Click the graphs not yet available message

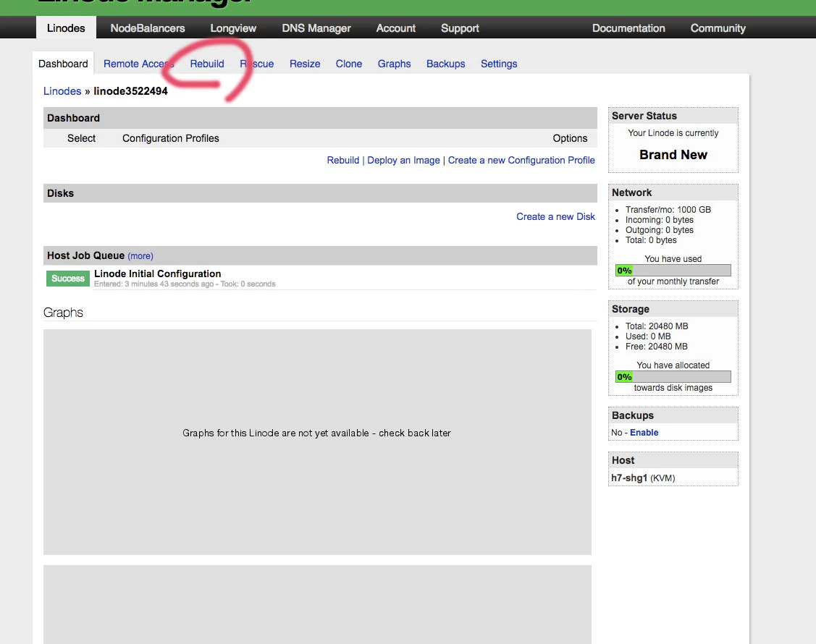[x=316, y=433]
